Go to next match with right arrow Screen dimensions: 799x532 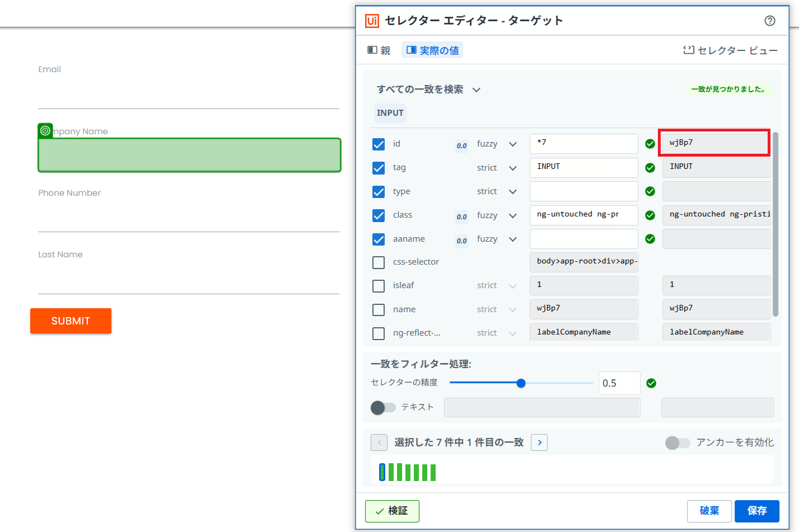click(x=539, y=442)
